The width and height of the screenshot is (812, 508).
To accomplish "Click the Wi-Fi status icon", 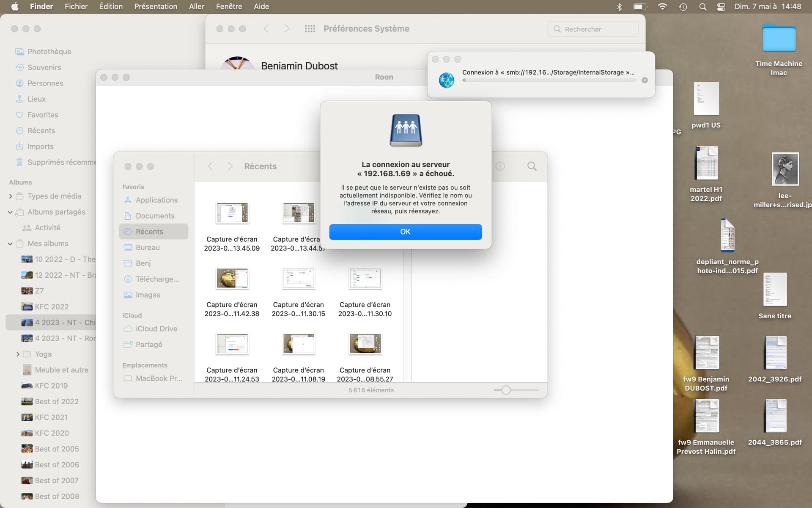I will (662, 7).
